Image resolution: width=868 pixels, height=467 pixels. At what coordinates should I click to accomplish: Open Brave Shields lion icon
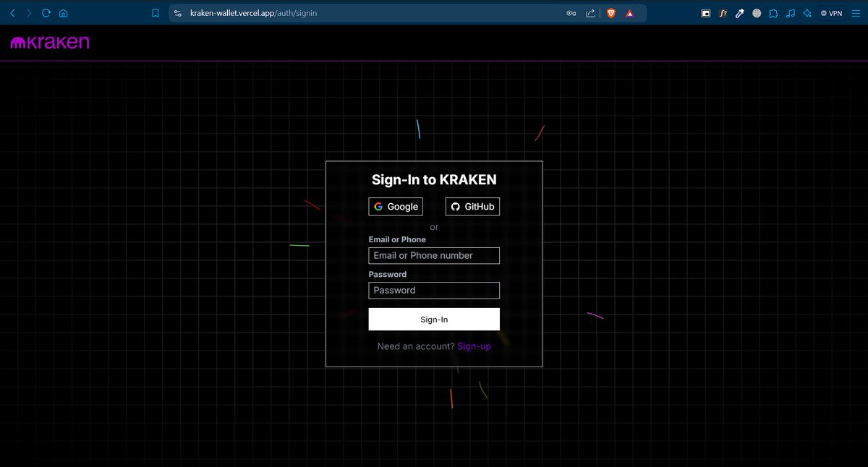tap(610, 13)
